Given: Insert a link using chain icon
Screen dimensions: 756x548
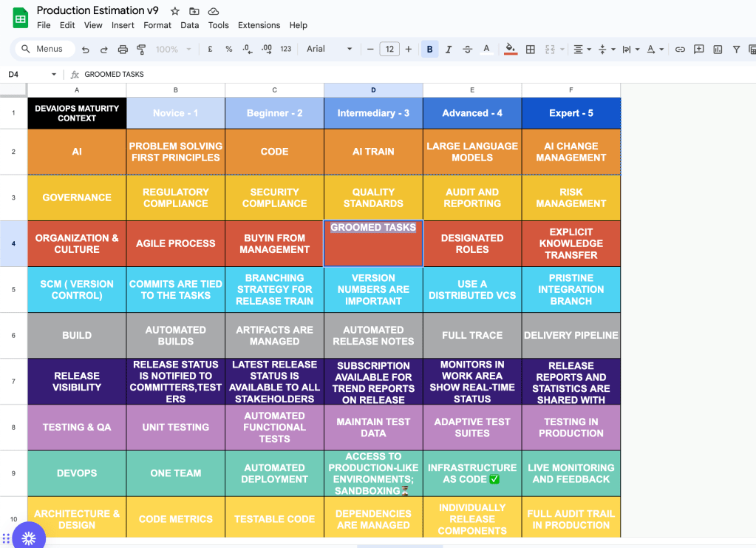Looking at the screenshot, I should [x=680, y=50].
